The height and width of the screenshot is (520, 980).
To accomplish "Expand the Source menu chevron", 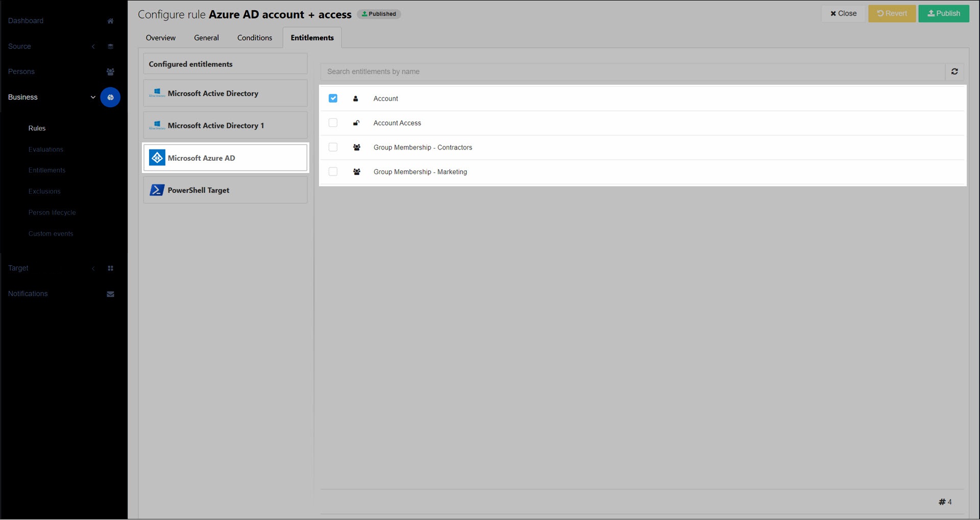I will 93,46.
